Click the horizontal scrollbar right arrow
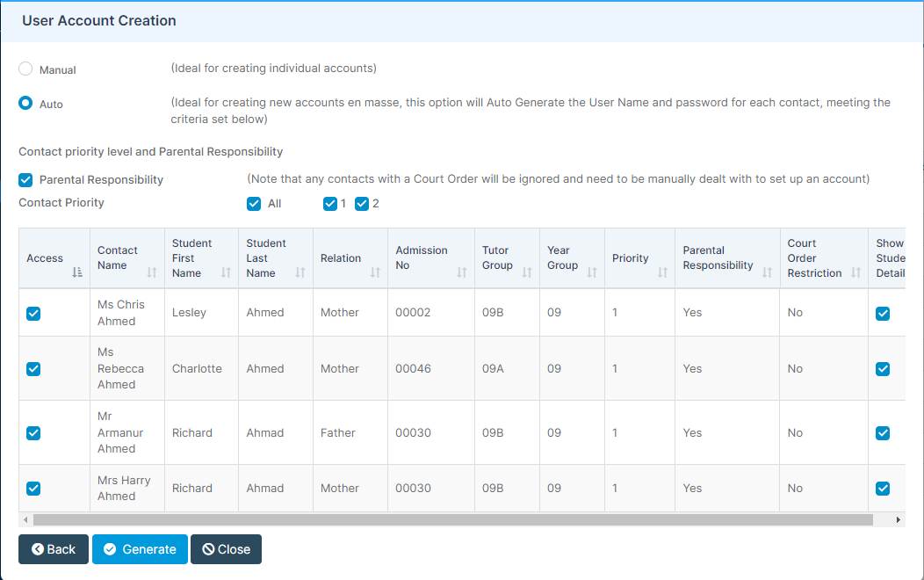Screen dimensions: 924x580 (898, 520)
